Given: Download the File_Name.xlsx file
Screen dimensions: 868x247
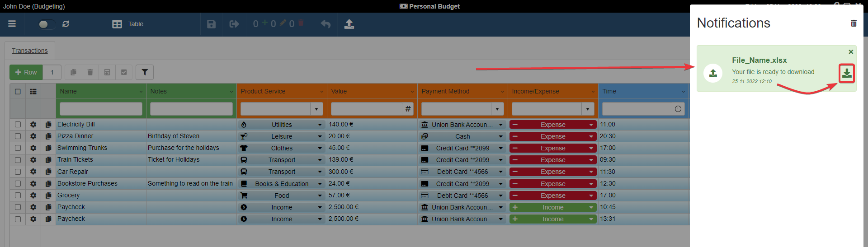Looking at the screenshot, I should click(846, 73).
